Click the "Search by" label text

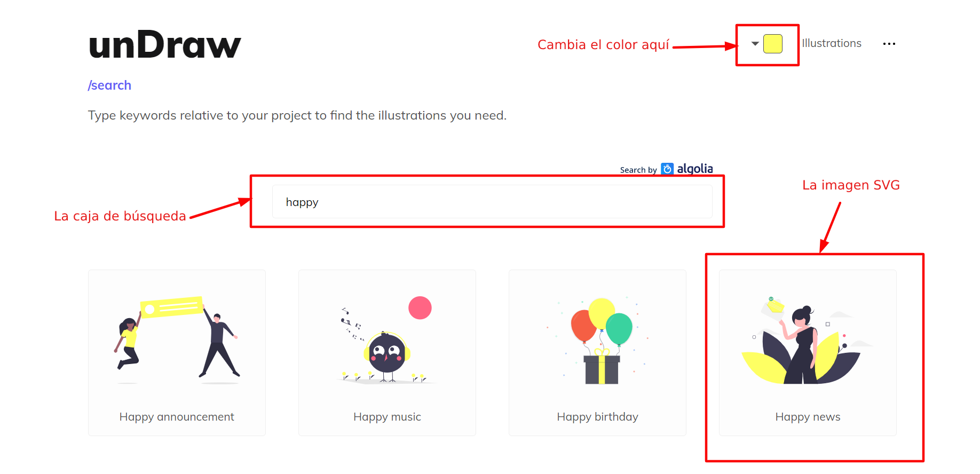click(x=638, y=170)
